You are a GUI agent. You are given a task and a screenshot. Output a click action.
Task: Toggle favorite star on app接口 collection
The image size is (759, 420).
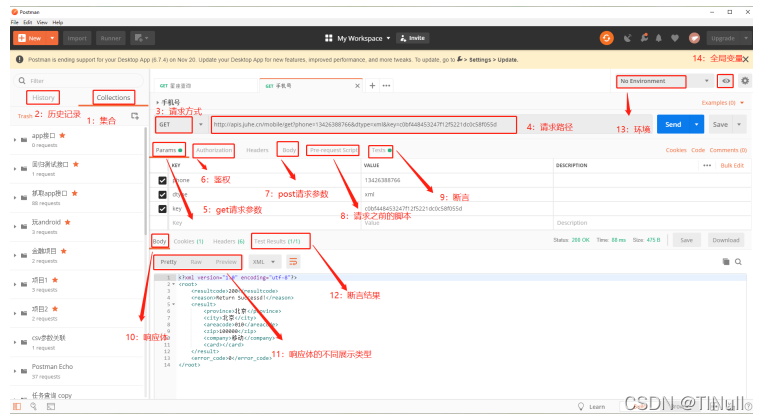pos(62,135)
